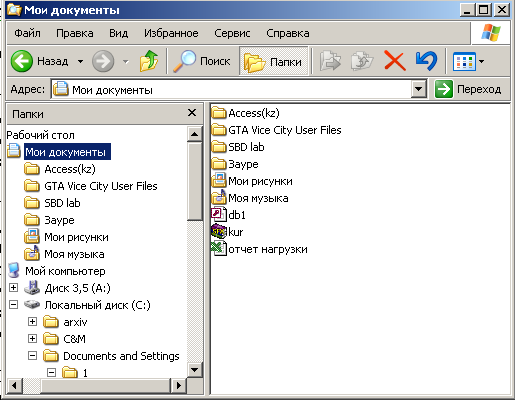Select GTA Vice City User Files in tree
The height and width of the screenshot is (400, 515).
coord(101,186)
